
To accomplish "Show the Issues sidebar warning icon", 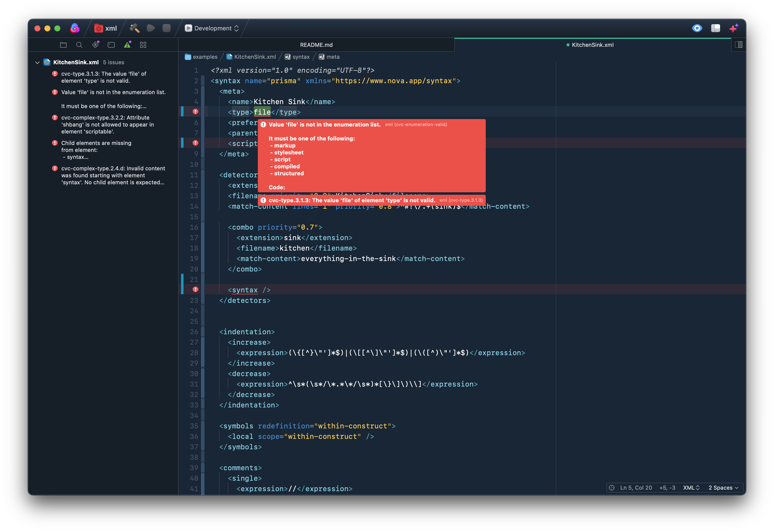I will click(127, 45).
